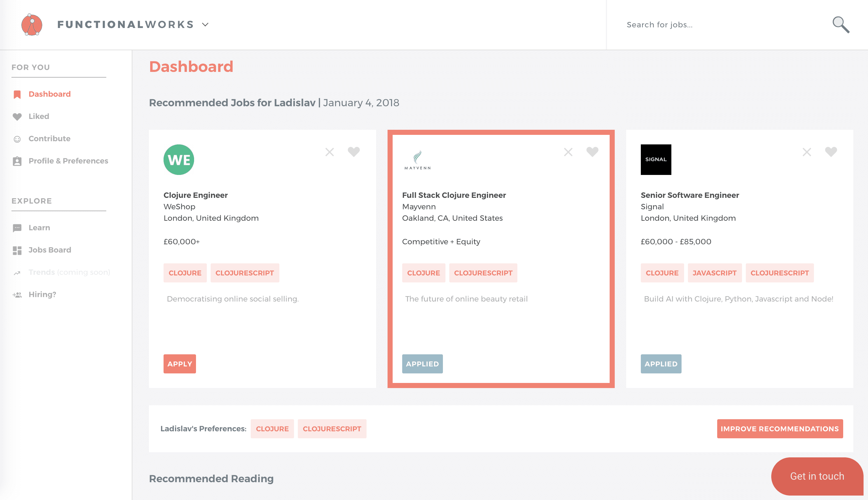This screenshot has width=868, height=500.
Task: Open the Full Stack Clojure Engineer title
Action: (x=454, y=195)
